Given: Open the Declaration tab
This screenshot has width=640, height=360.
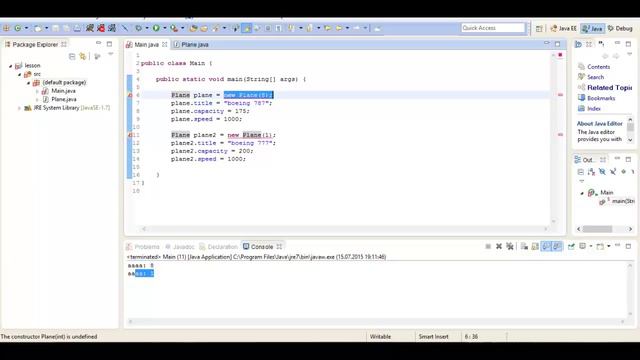Looking at the screenshot, I should tap(218, 247).
